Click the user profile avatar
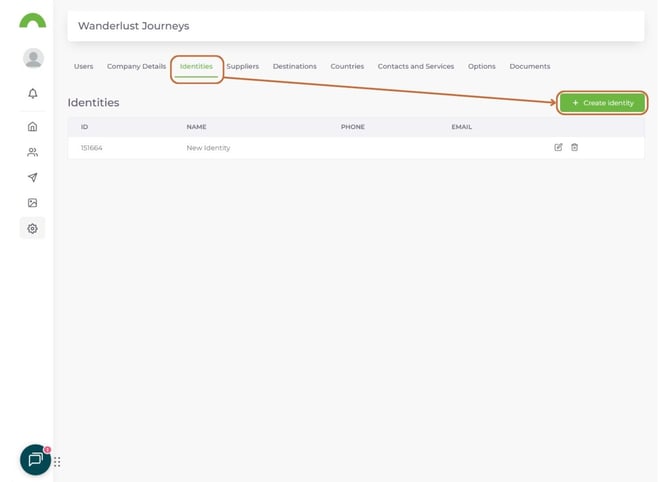The width and height of the screenshot is (670, 482). point(33,58)
